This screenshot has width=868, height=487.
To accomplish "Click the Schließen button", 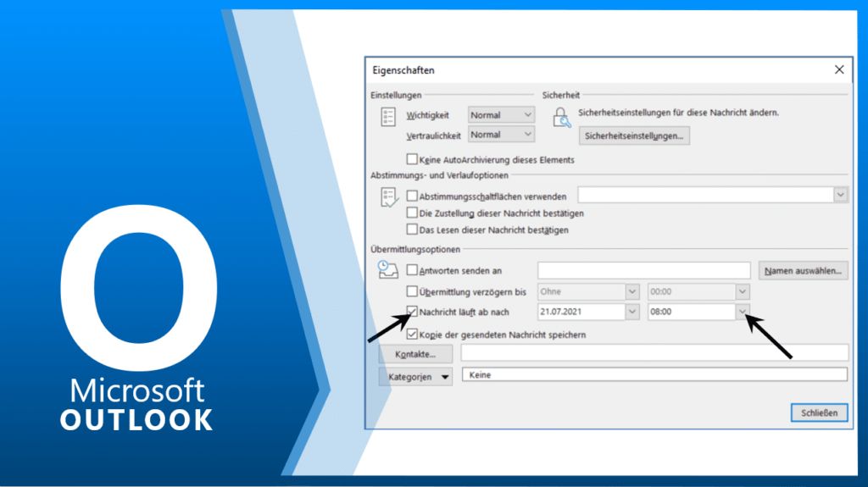I will (x=819, y=412).
